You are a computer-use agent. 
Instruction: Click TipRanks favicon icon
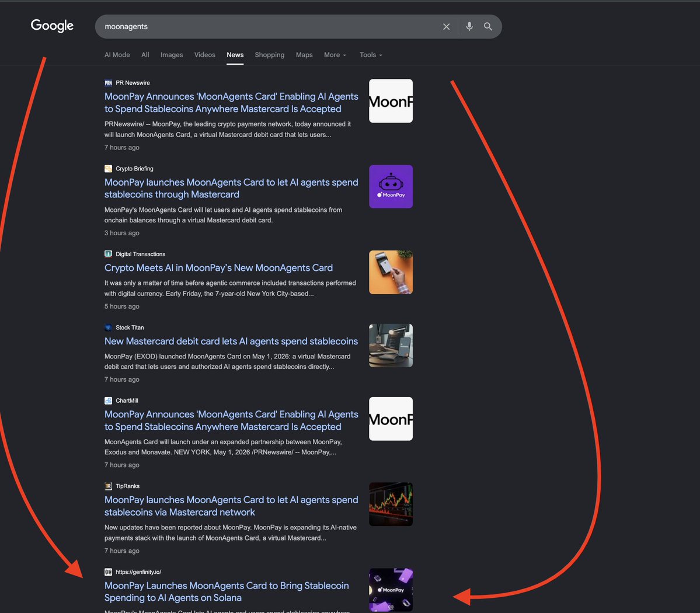[x=108, y=486]
